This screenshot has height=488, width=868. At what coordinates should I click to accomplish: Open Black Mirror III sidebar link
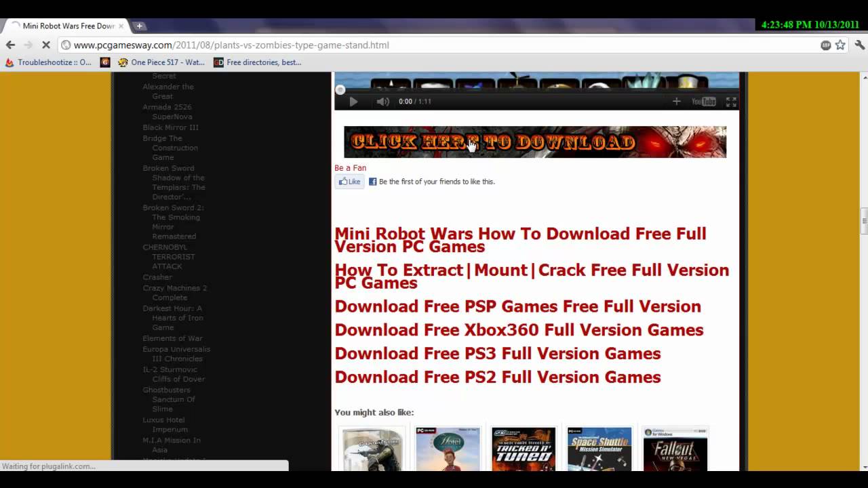(170, 127)
